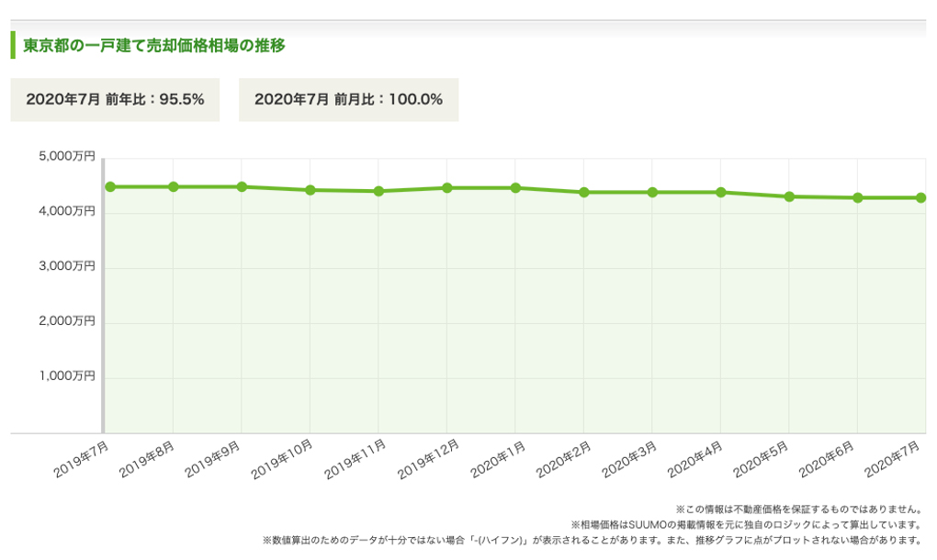Viewport: 937px width, 560px height.
Task: Click the 3,000万円 axis label
Action: pos(67,266)
